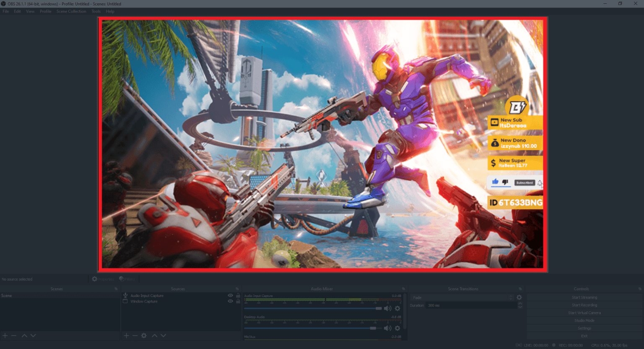Open the Tools menu

click(96, 11)
